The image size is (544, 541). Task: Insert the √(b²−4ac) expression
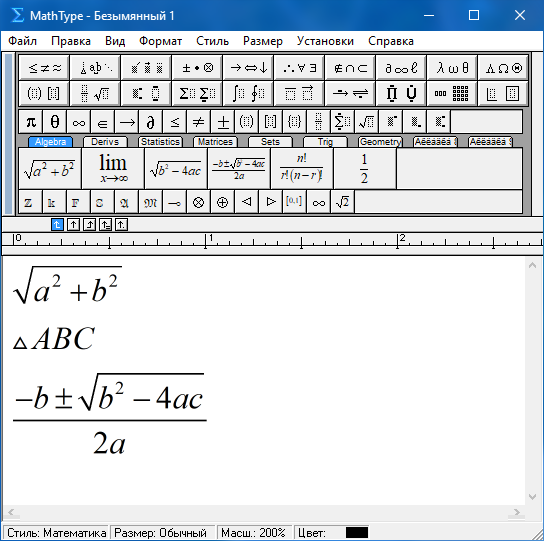pyautogui.click(x=176, y=169)
